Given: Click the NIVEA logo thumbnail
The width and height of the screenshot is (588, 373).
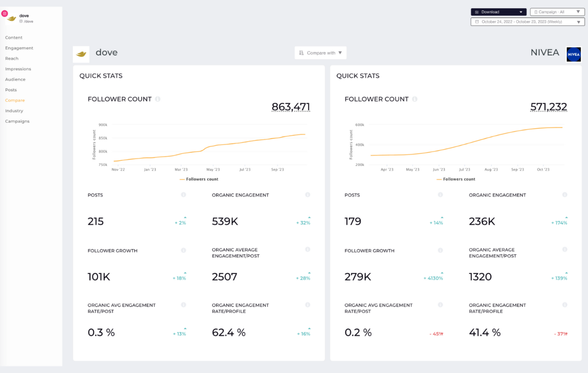Looking at the screenshot, I should click(x=574, y=54).
